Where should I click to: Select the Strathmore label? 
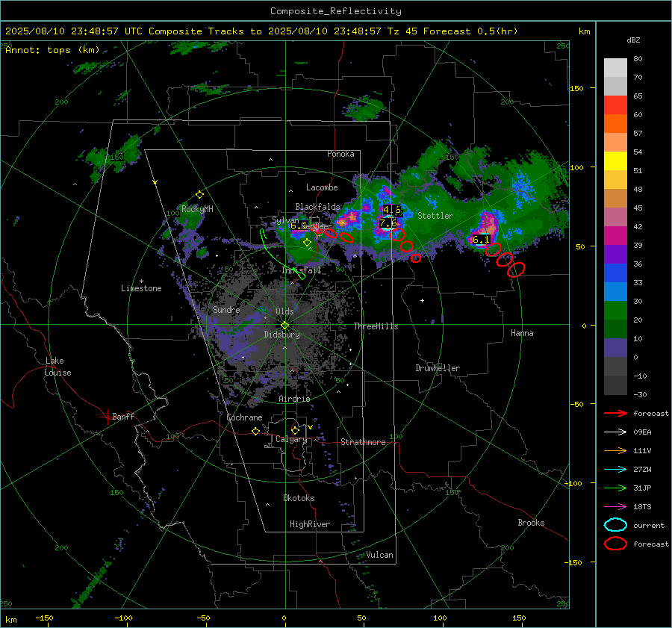363,442
